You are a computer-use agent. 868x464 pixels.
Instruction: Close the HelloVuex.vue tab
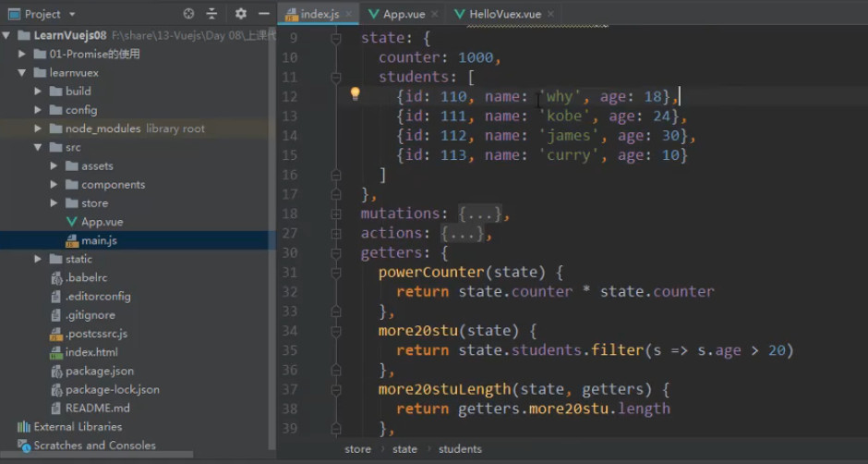click(550, 15)
